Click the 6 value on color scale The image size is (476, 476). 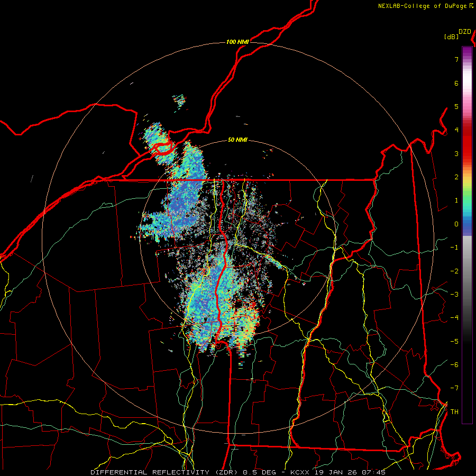coord(456,83)
